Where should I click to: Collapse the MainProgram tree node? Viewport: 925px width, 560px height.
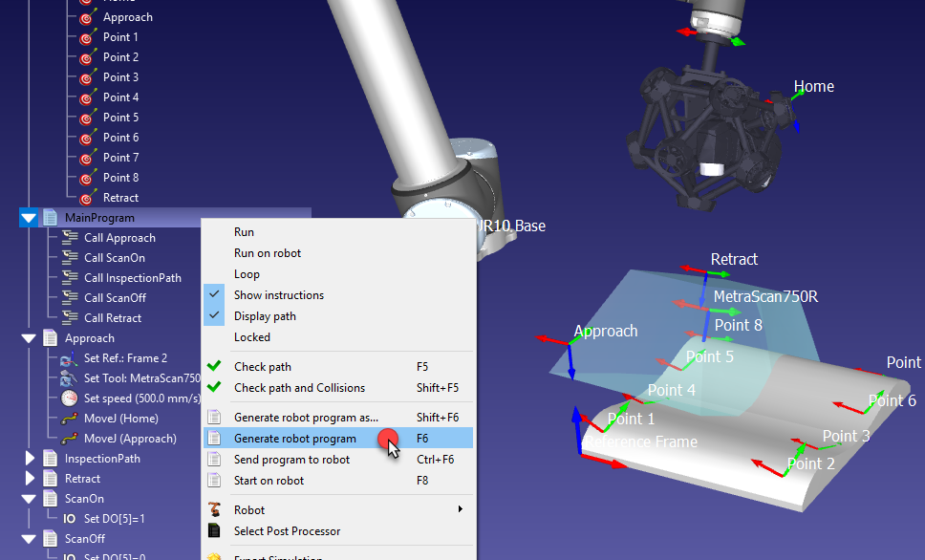coord(29,218)
